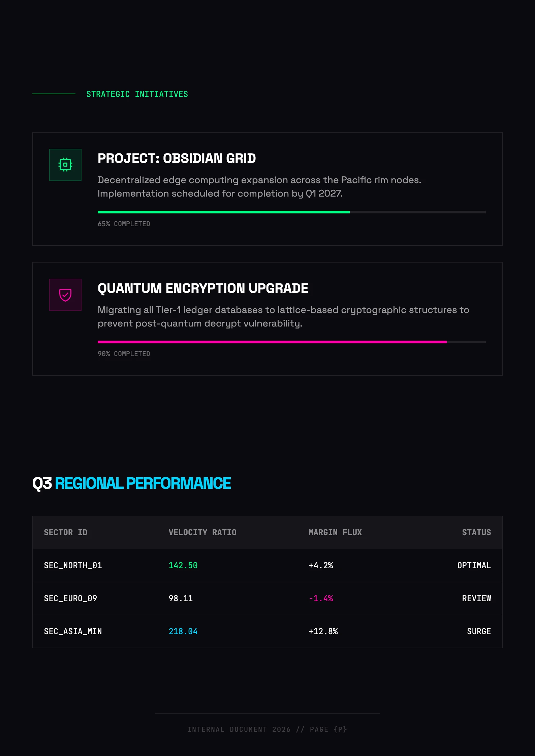Click the 218.04 velocity value
535x756 pixels.
(x=183, y=631)
